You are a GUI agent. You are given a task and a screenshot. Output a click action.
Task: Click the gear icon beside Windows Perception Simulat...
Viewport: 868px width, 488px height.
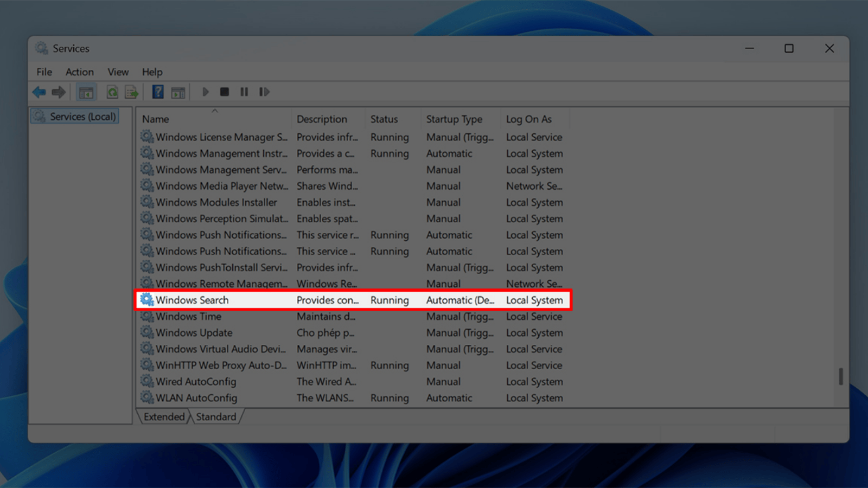tap(147, 218)
